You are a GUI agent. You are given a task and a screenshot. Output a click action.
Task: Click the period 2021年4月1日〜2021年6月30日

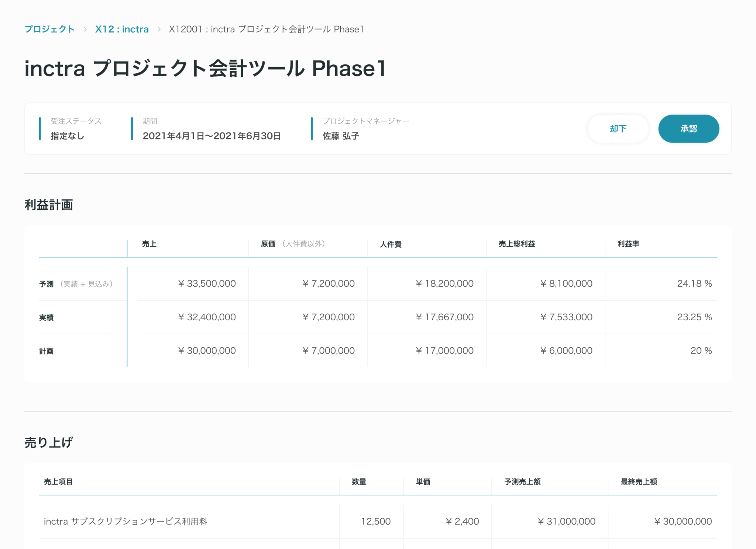pyautogui.click(x=212, y=136)
